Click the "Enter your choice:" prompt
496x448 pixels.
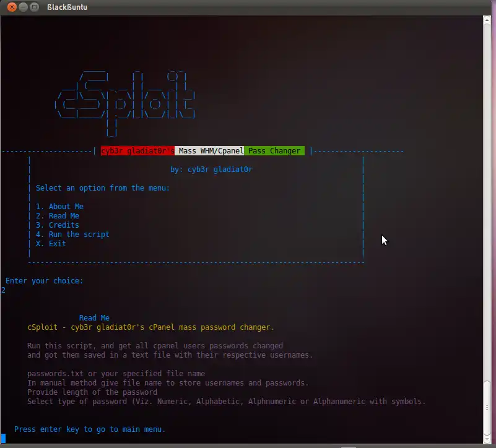(x=45, y=281)
